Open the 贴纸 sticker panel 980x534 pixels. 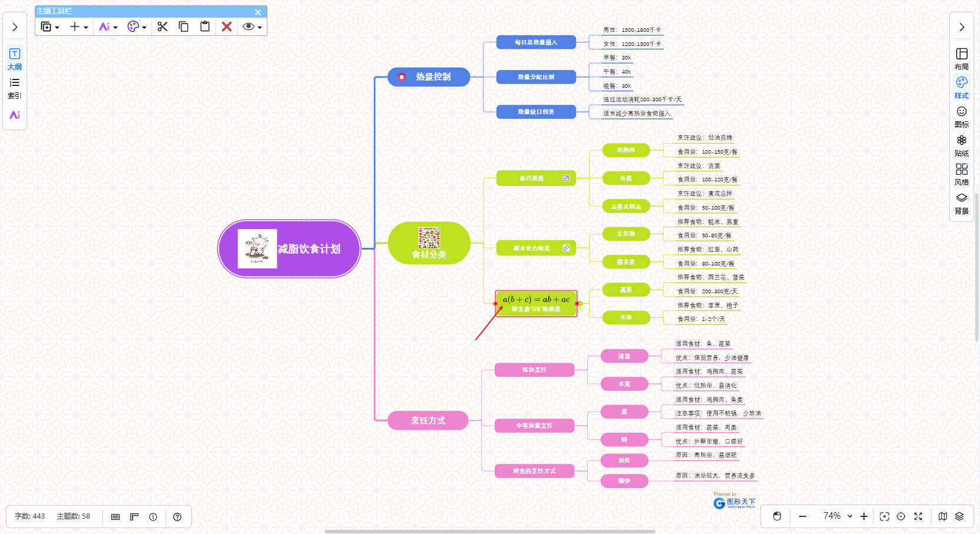pyautogui.click(x=961, y=145)
